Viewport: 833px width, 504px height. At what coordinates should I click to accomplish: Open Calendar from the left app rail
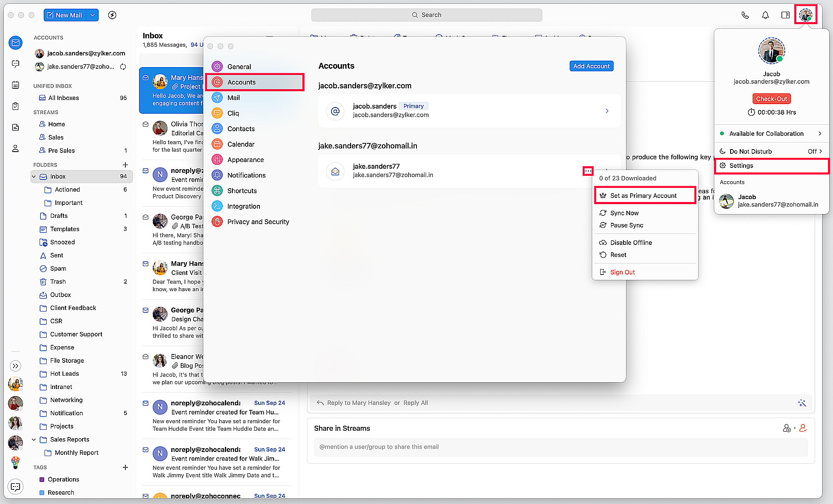15,85
